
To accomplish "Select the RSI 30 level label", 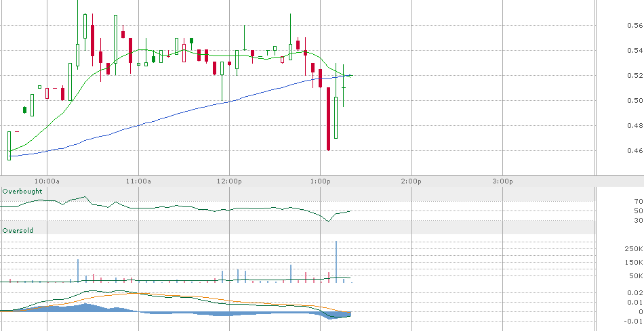I will (639, 221).
